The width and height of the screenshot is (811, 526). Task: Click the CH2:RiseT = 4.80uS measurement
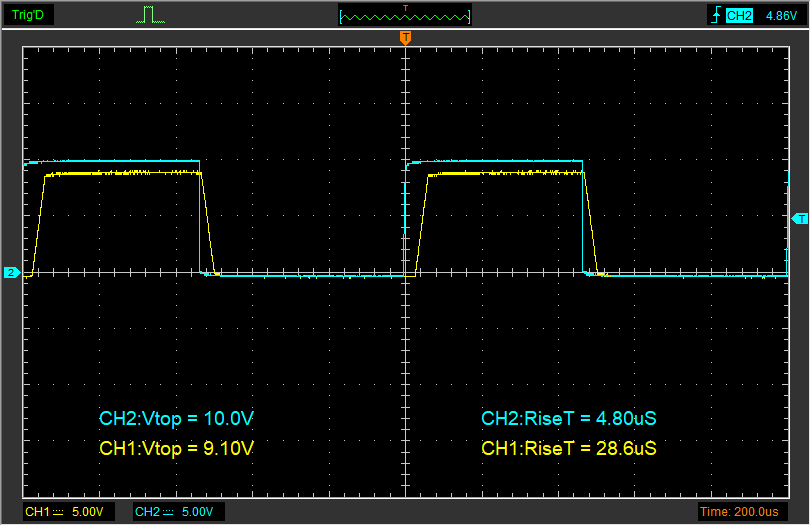(x=569, y=418)
